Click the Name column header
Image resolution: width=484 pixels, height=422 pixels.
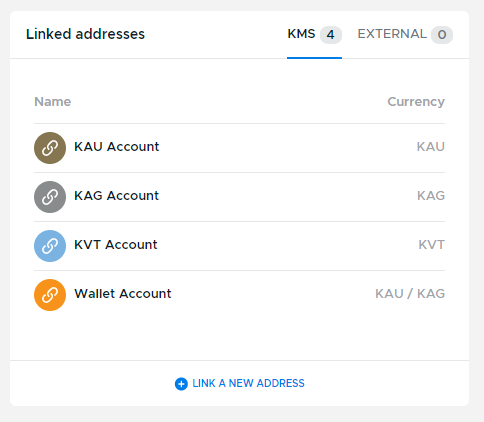(53, 102)
